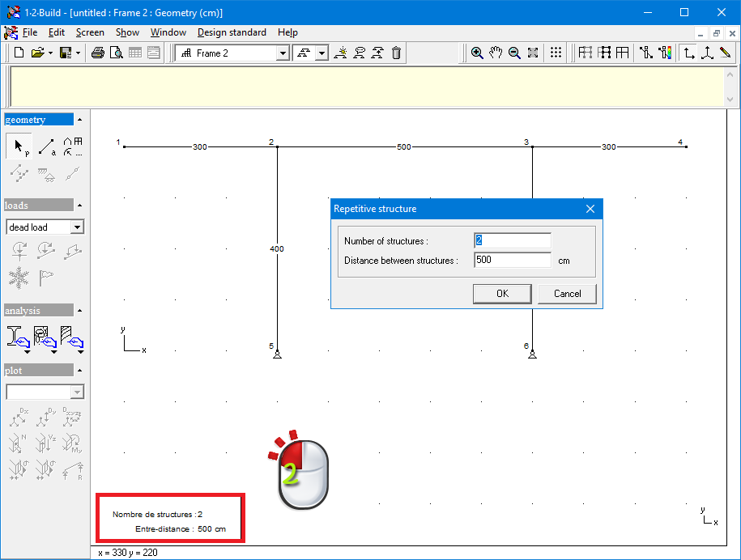Open the dead load dropdown
Screen dimensions: 741x560
click(x=77, y=227)
